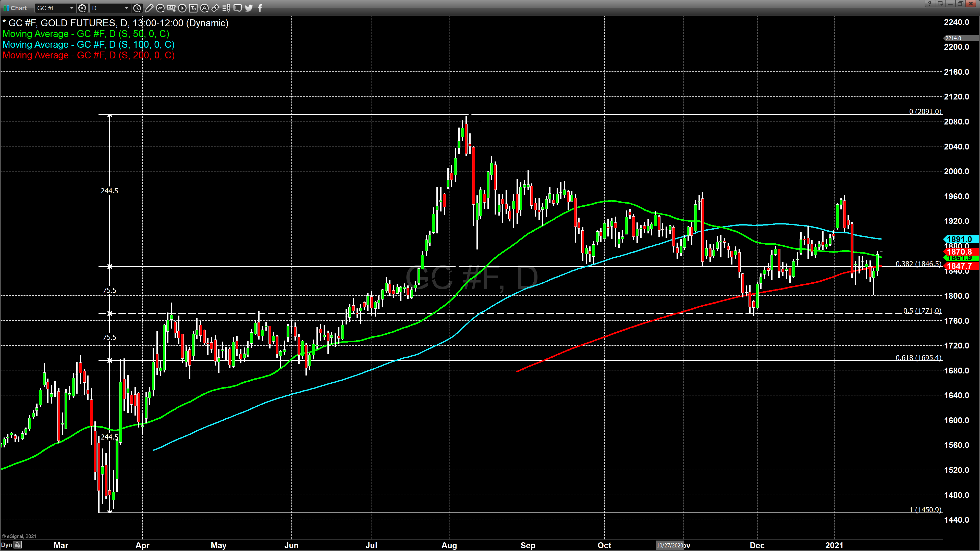Share chart via the Twitter icon

[249, 8]
